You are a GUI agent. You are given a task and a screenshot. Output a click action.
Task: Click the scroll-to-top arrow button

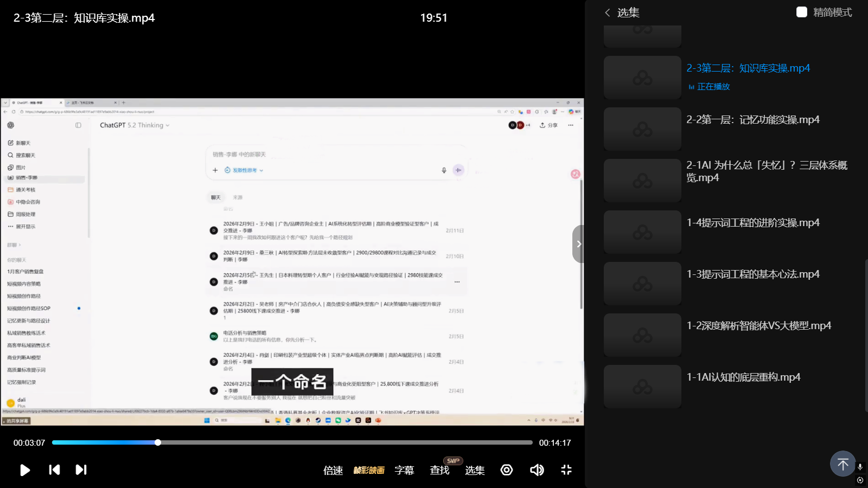843,464
